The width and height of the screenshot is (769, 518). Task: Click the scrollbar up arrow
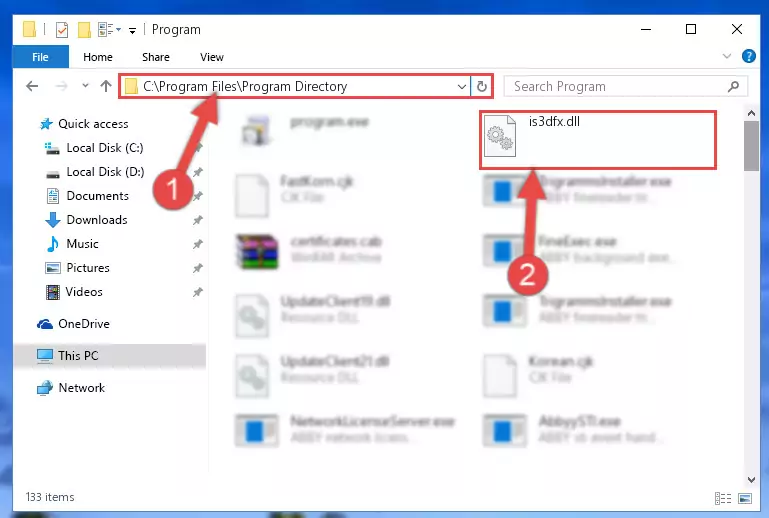click(751, 113)
